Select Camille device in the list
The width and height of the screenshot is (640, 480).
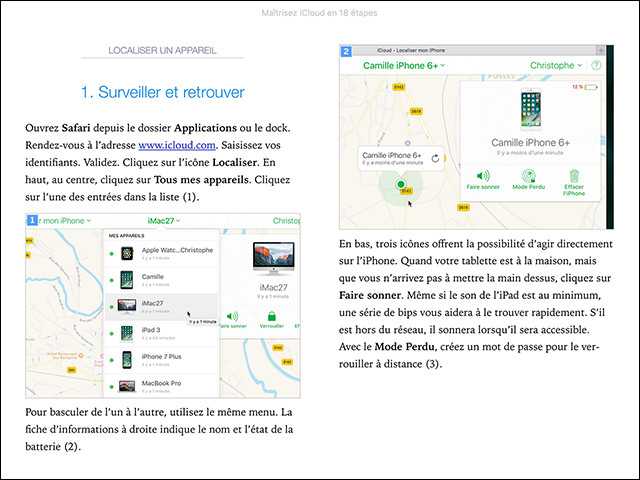coord(161,280)
